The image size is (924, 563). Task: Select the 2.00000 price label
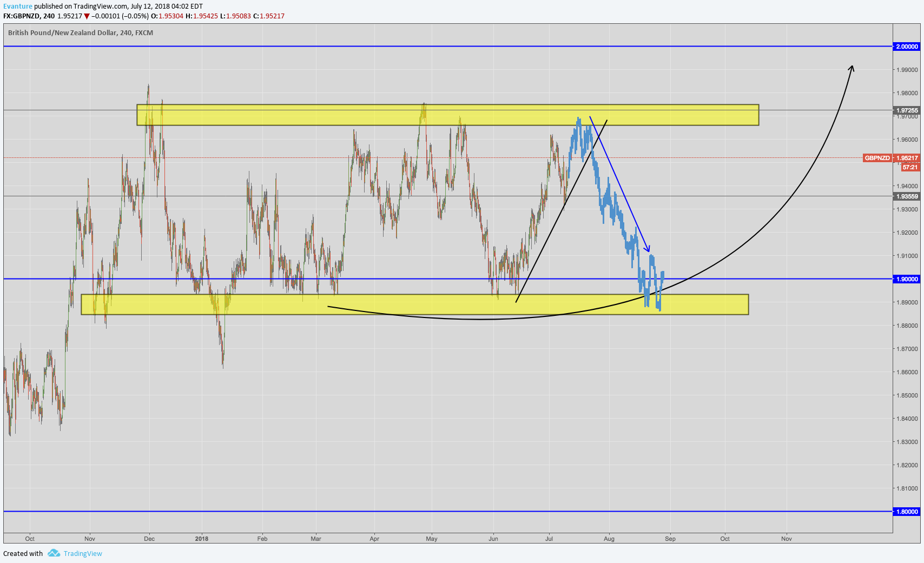pos(907,47)
